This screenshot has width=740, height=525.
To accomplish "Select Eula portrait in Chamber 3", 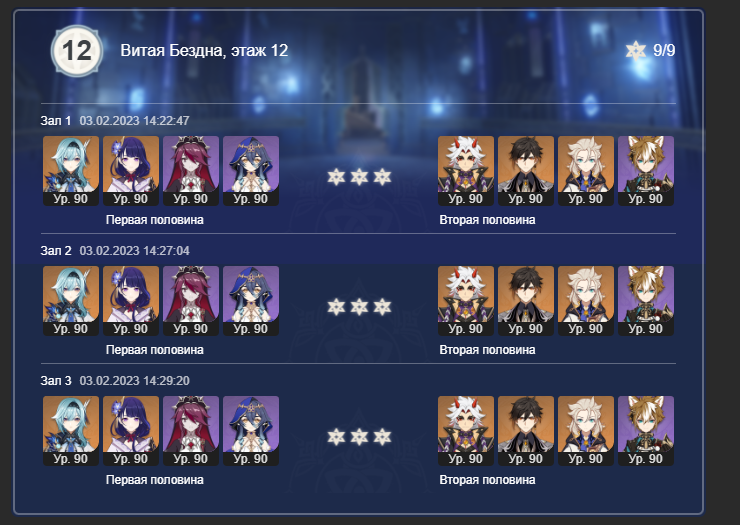I will coord(71,431).
